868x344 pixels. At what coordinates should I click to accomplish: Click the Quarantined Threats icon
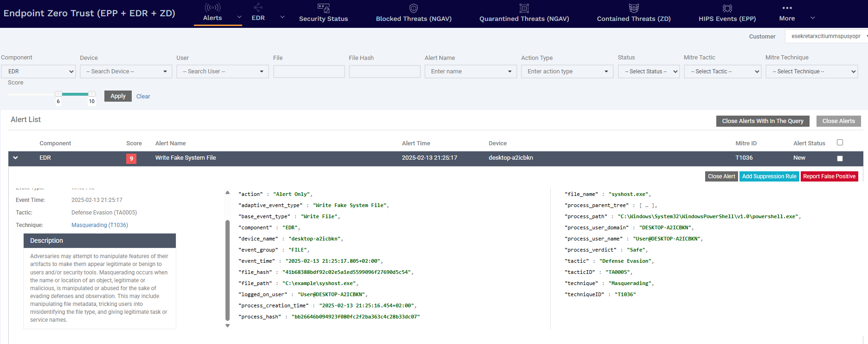524,8
